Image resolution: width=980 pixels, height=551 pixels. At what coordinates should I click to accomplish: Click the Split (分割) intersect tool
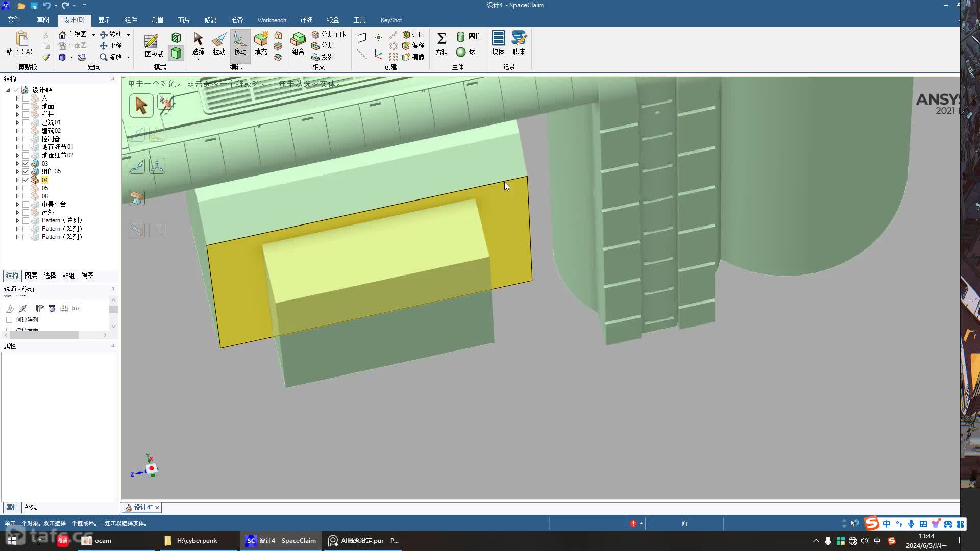pyautogui.click(x=323, y=45)
